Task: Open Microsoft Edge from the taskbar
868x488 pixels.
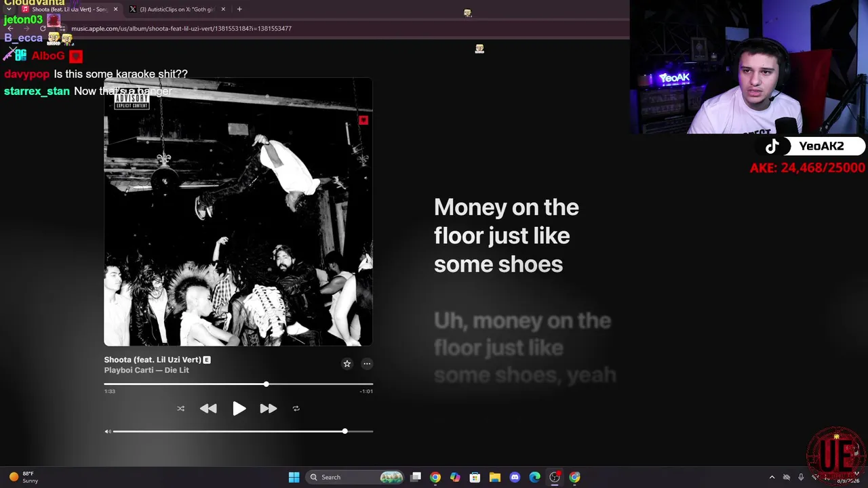Action: point(535,477)
